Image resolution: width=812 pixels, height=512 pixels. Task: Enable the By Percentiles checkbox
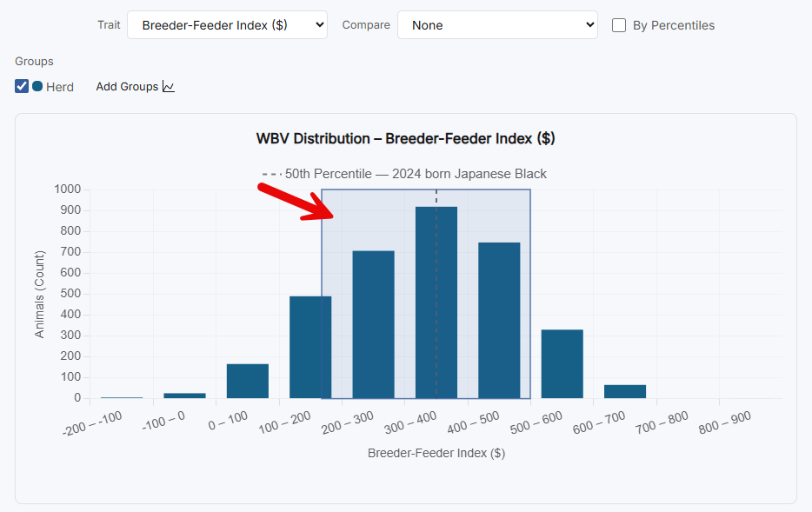click(x=619, y=25)
